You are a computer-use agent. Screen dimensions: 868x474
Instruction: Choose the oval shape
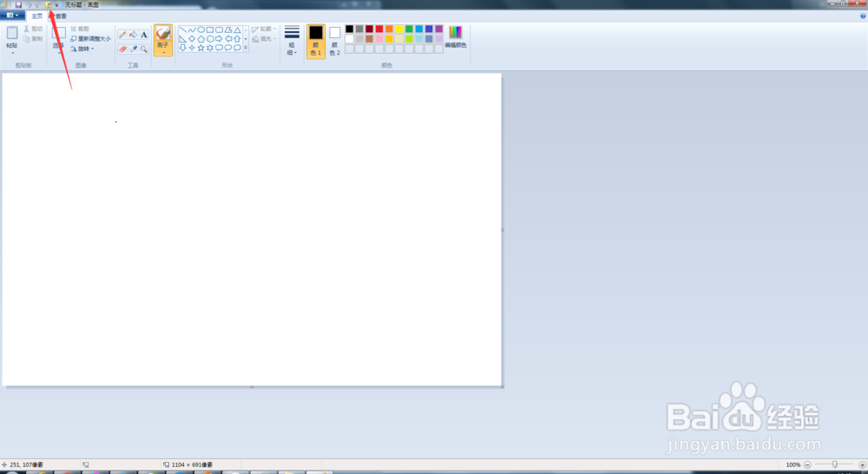point(201,30)
